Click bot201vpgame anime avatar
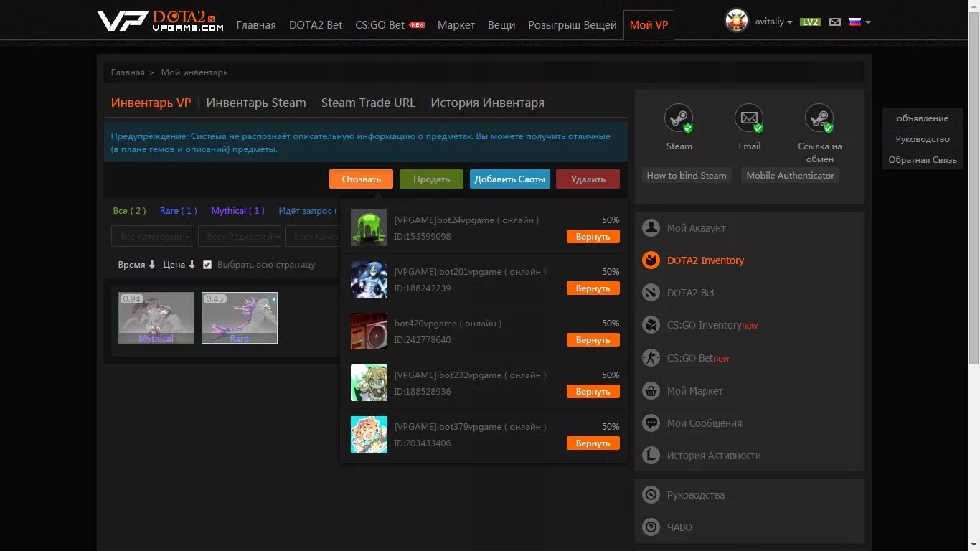The width and height of the screenshot is (980, 551). [x=369, y=280]
